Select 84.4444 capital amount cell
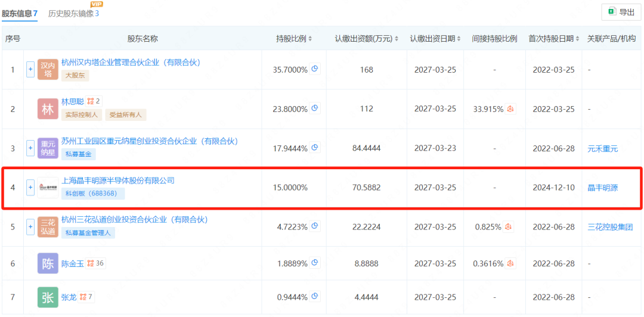 366,148
